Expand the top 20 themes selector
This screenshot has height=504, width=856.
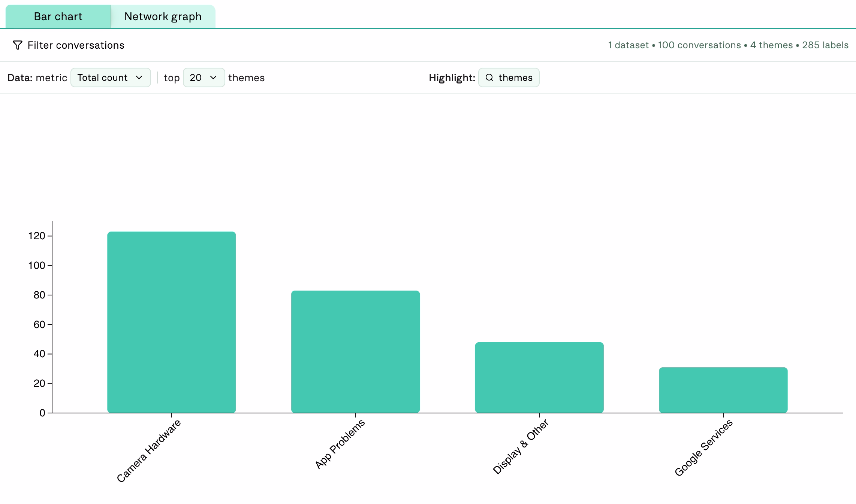coord(204,78)
